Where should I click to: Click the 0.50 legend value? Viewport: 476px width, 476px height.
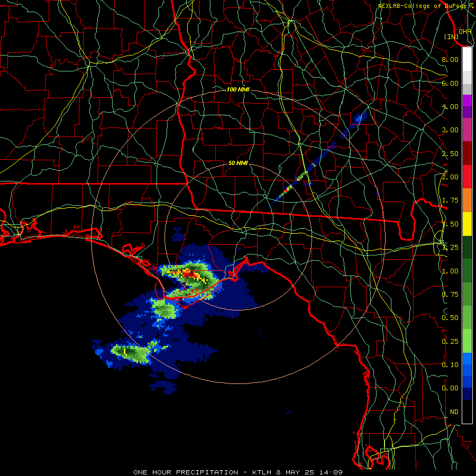click(x=450, y=318)
